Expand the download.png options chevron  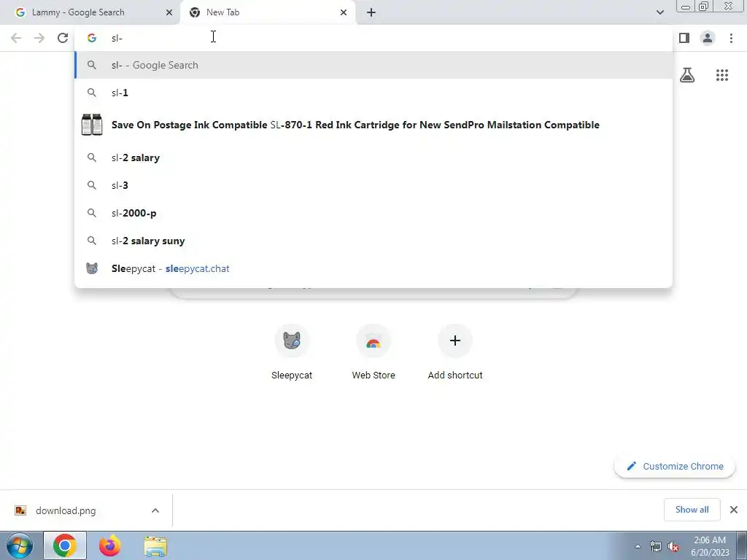pyautogui.click(x=155, y=510)
